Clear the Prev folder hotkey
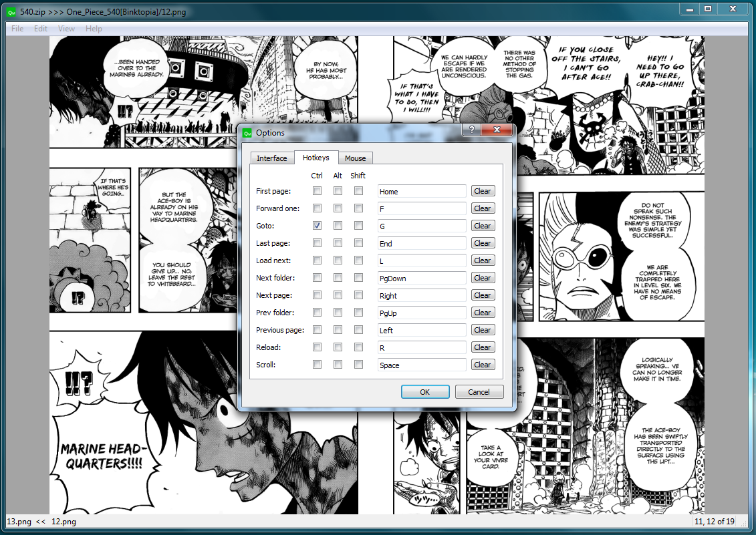Screen dimensions: 756x535 pos(482,313)
